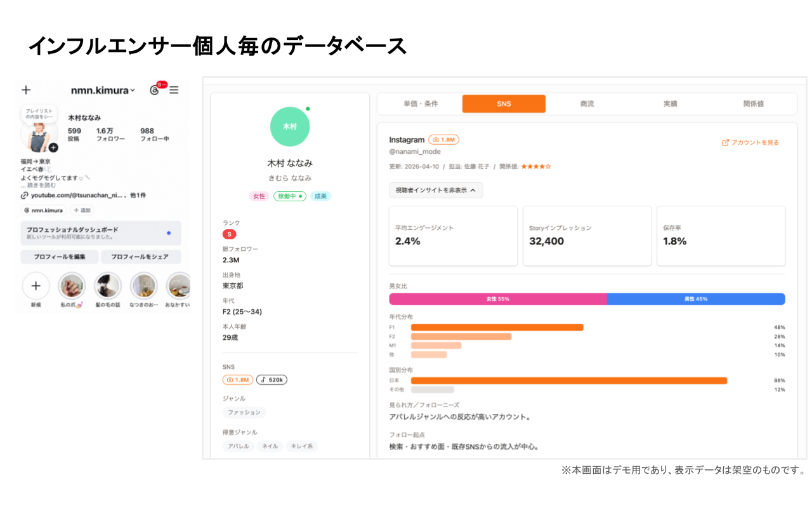The height and width of the screenshot is (508, 812).
Task: Click アパレル specialty chip
Action: pyautogui.click(x=239, y=446)
